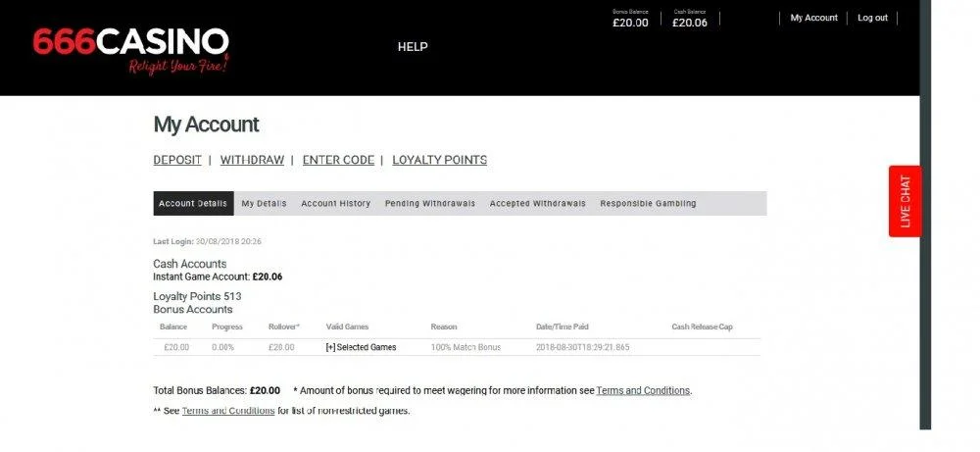Click the 666Casino logo
Image resolution: width=980 pixels, height=452 pixels.
(x=131, y=51)
